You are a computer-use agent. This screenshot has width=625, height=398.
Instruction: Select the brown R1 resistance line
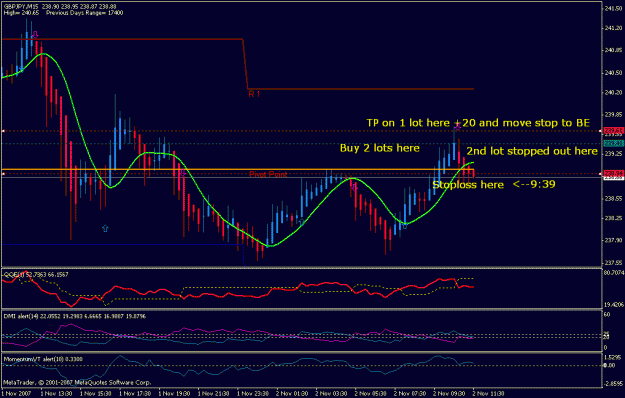coord(361,89)
